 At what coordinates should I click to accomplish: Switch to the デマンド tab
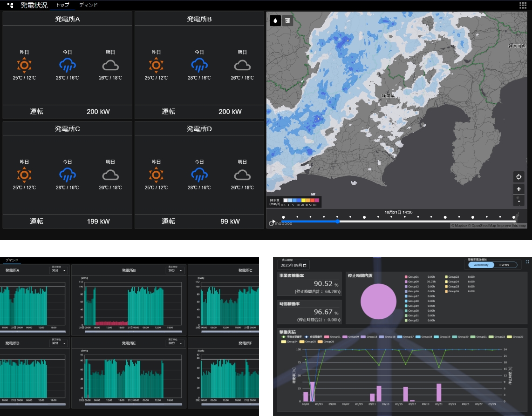(x=89, y=5)
